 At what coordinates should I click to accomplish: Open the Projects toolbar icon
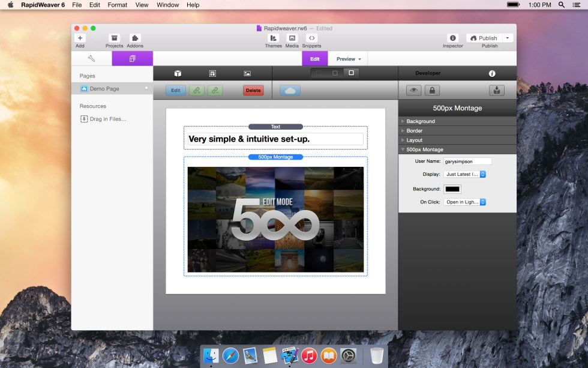point(115,38)
